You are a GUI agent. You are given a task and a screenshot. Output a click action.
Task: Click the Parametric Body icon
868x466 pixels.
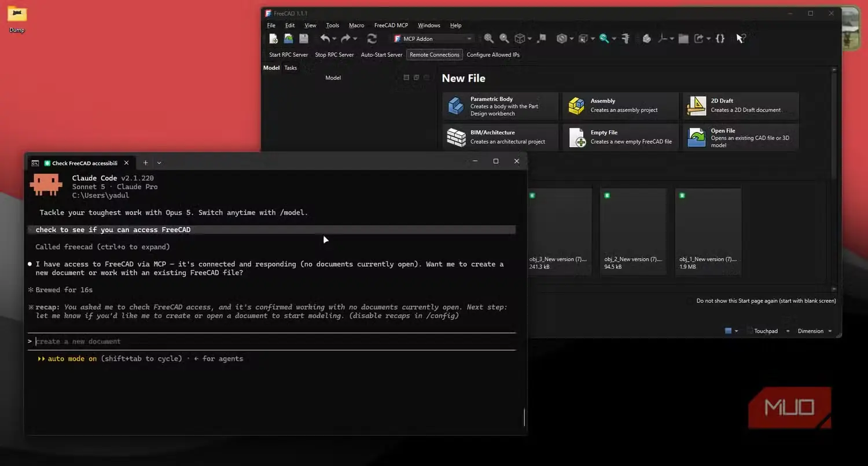pos(456,106)
